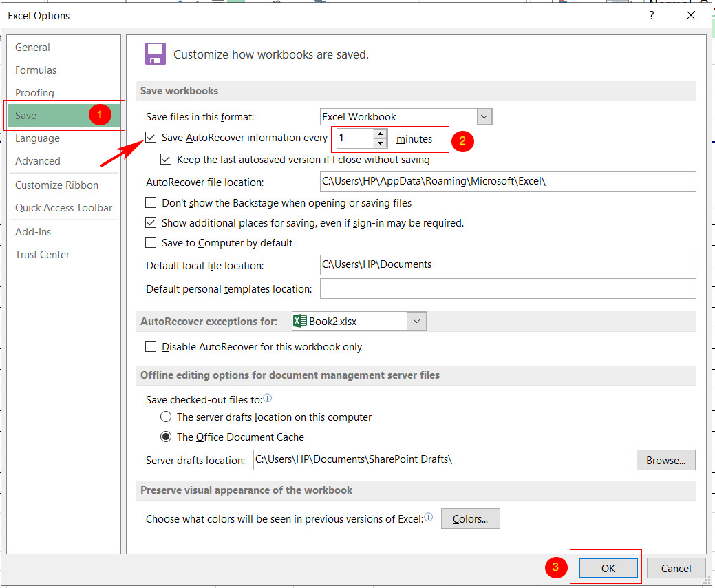The image size is (715, 588).
Task: Select the Save category
Action: [x=64, y=116]
